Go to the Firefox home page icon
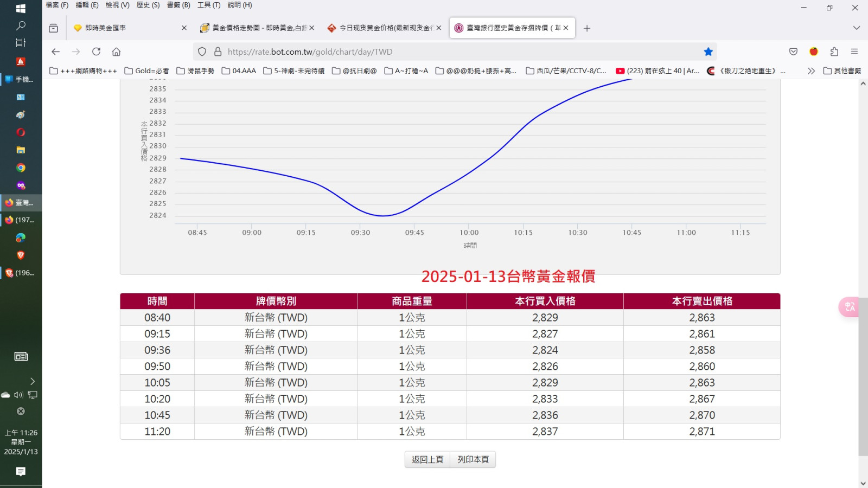This screenshot has height=488, width=868. click(116, 52)
